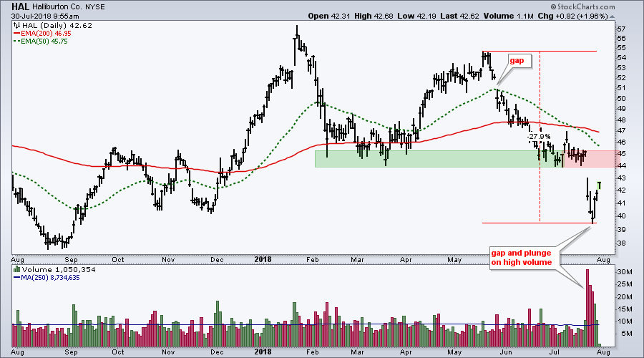Click the 45 price axis label

click(621, 154)
